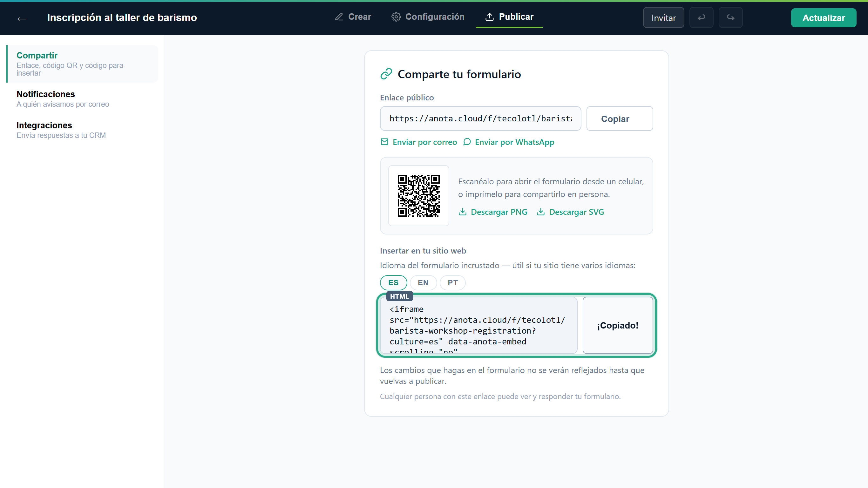Click the envelope icon for email
The image size is (868, 488).
pyautogui.click(x=384, y=142)
